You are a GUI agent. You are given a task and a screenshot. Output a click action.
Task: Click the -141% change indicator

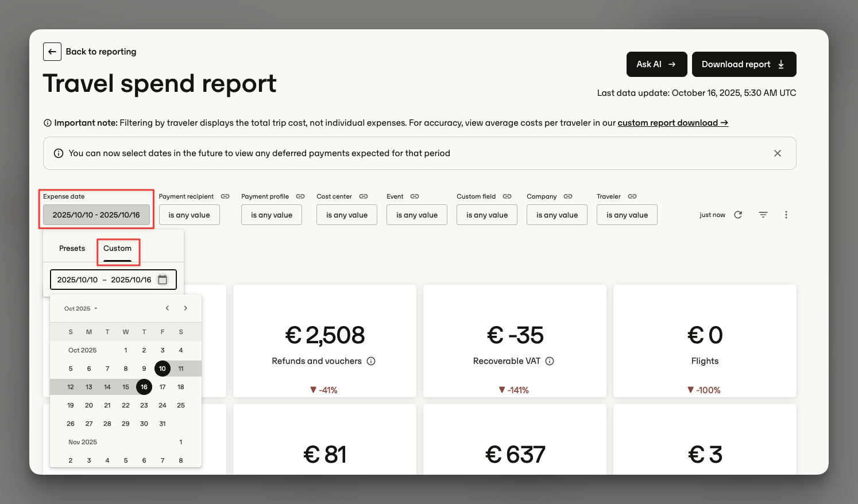pyautogui.click(x=514, y=390)
